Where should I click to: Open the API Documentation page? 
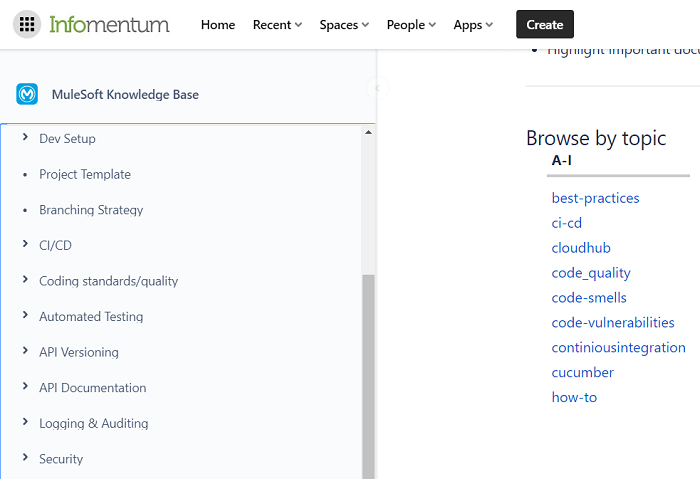point(93,387)
